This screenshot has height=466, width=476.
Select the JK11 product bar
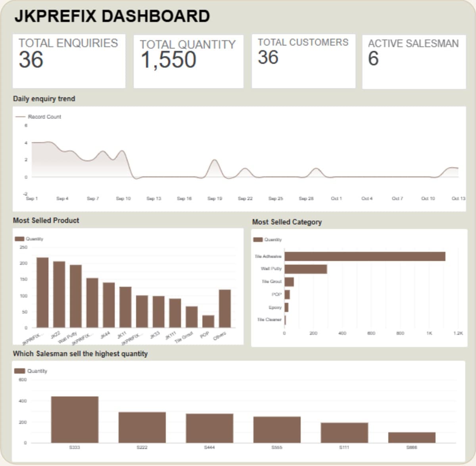125,307
